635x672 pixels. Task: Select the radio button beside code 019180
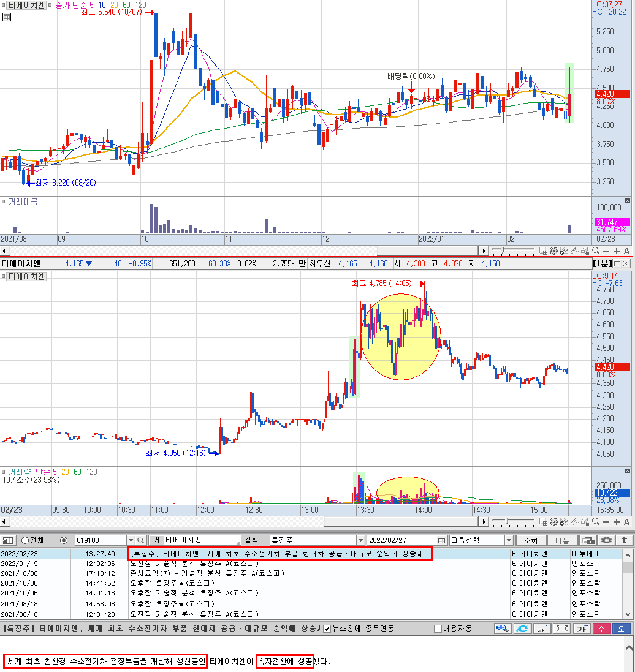click(x=64, y=540)
